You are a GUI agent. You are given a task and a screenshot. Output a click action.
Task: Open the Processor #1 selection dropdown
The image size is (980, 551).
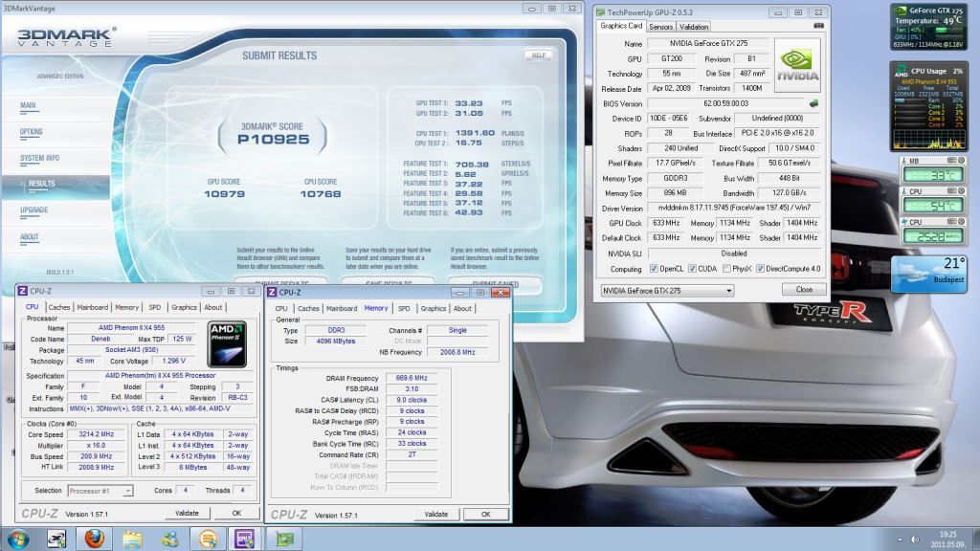[100, 491]
